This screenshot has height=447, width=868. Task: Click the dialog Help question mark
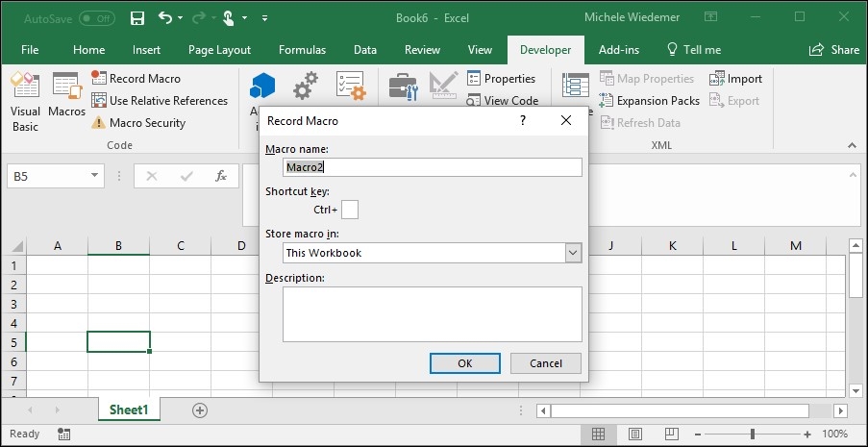(523, 121)
